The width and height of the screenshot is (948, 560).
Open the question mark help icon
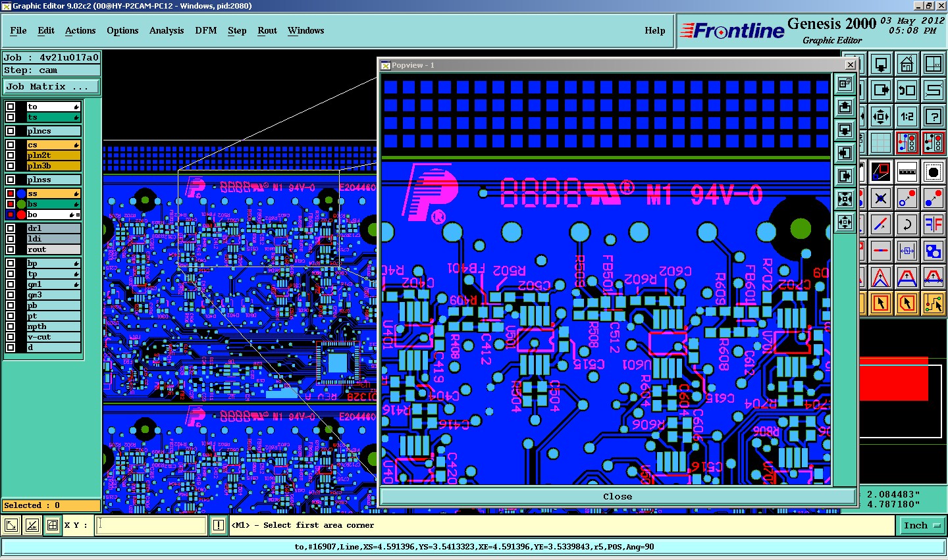pos(934,116)
